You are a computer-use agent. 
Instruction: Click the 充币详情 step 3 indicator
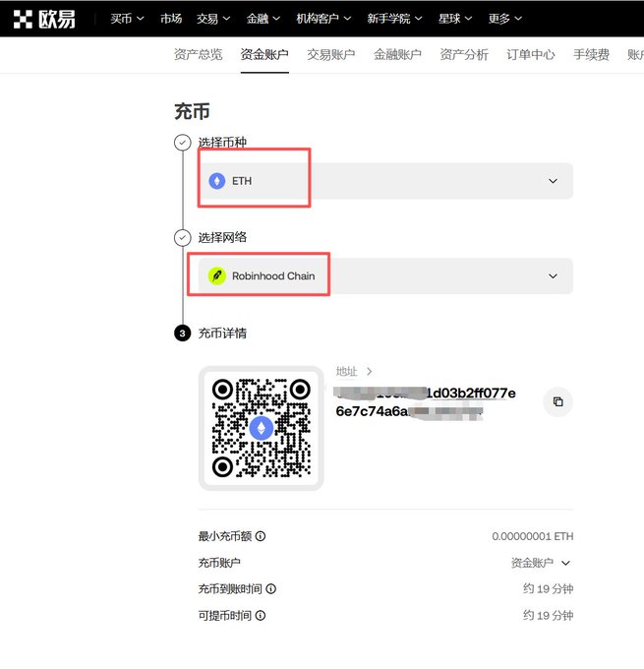(x=183, y=333)
